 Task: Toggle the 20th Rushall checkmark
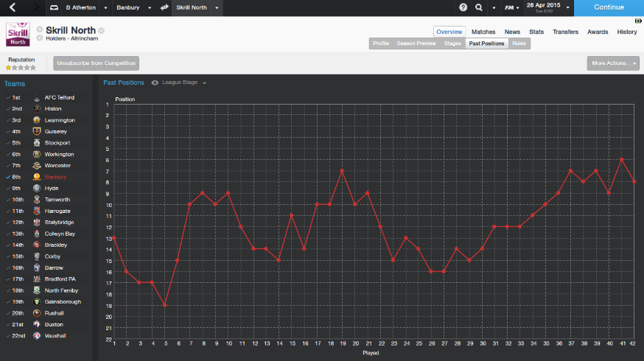[x=8, y=313]
